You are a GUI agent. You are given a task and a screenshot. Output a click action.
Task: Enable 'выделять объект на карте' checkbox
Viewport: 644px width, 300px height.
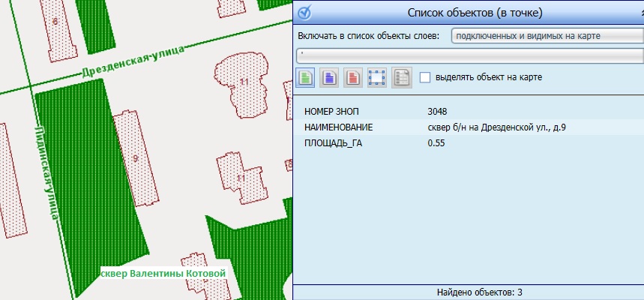425,77
